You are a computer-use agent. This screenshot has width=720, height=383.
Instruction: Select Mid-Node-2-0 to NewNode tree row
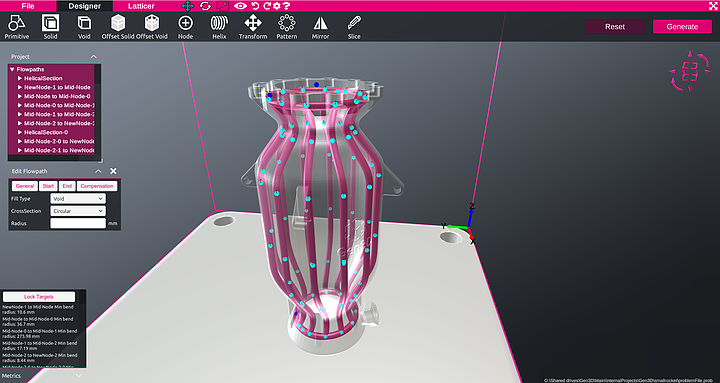pos(51,141)
